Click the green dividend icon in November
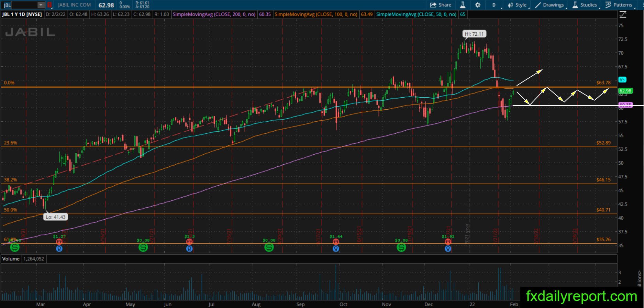Viewport: 644px width, 308px height. click(x=401, y=247)
